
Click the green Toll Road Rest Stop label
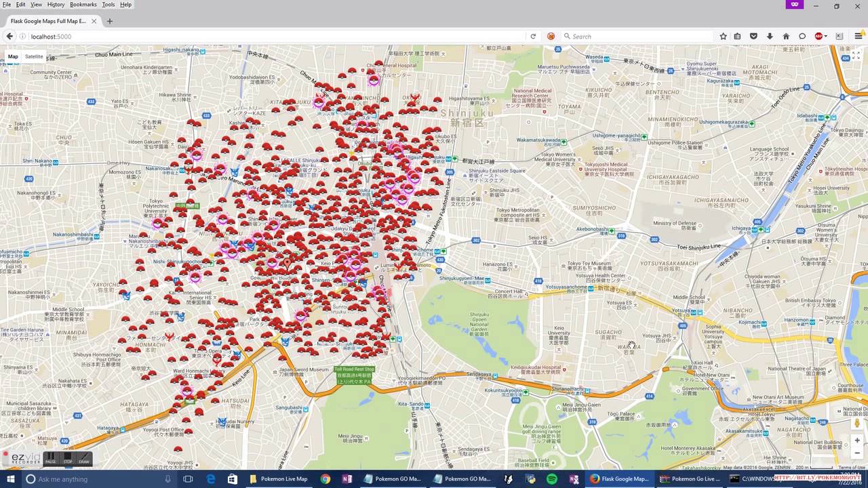pyautogui.click(x=354, y=375)
